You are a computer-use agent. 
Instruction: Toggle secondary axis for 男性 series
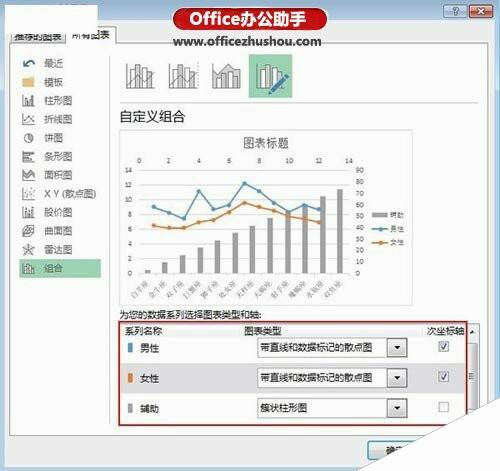(x=443, y=347)
